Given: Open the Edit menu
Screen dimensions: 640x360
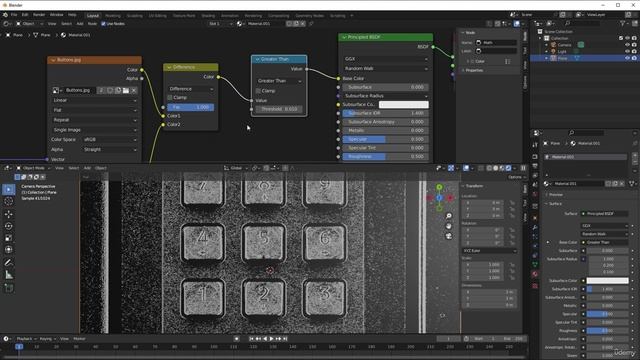Looking at the screenshot, I should (25, 15).
